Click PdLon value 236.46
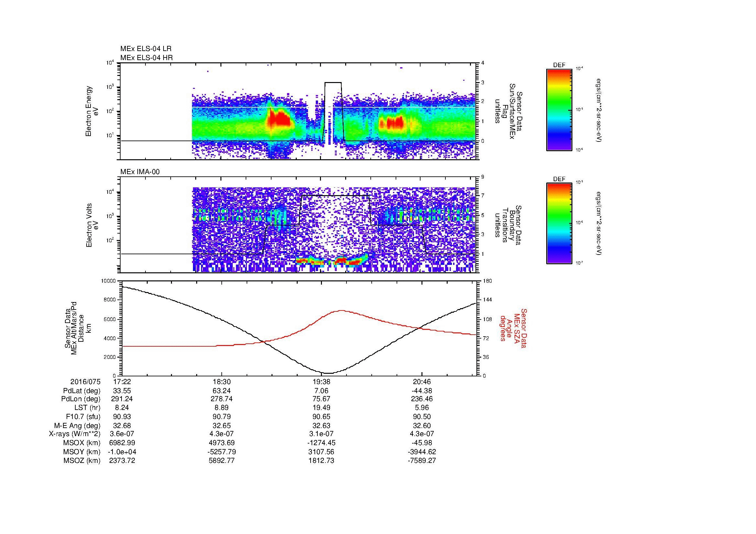Viewport: 756px width, 534px height. pos(422,399)
